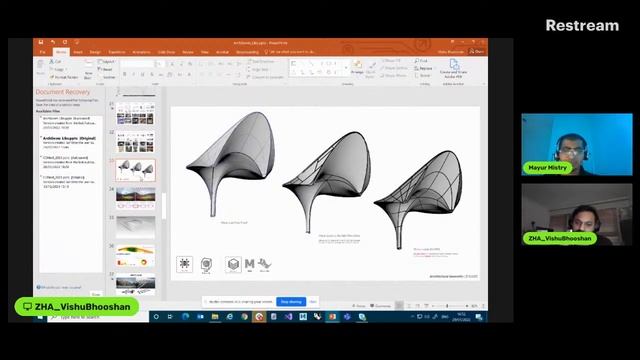
Task: Click Create and Share Adobe PDF icon
Action: (x=453, y=68)
